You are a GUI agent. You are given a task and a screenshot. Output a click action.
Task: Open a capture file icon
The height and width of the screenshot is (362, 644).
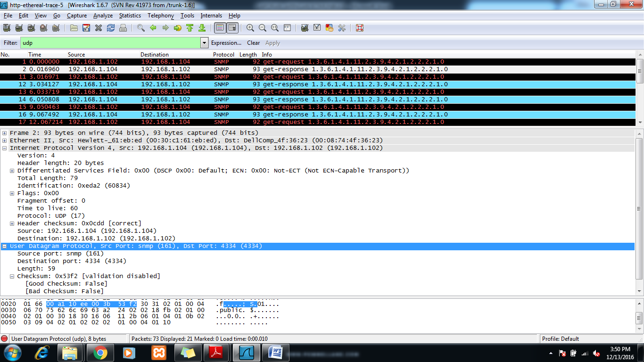(74, 28)
